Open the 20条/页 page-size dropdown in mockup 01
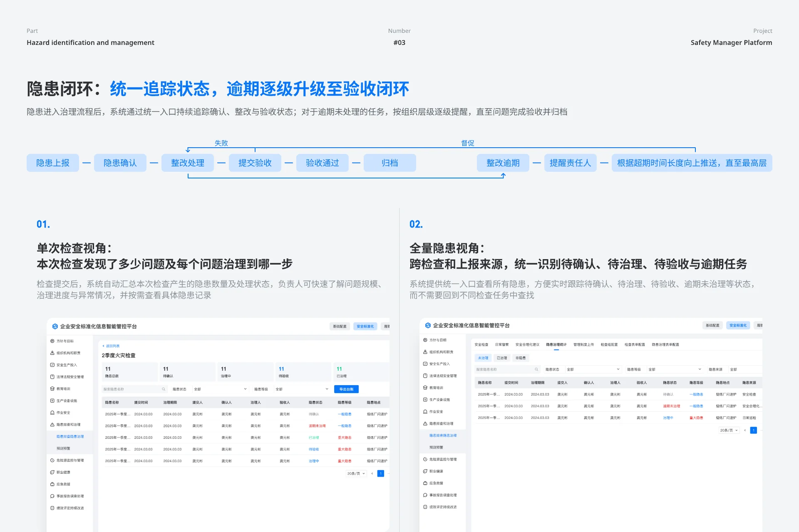 tap(356, 473)
